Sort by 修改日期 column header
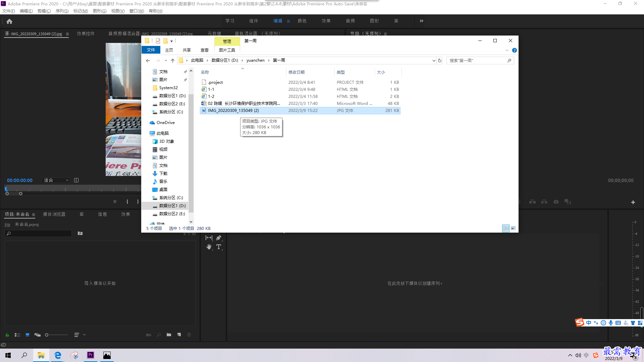644x362 pixels. tap(297, 72)
